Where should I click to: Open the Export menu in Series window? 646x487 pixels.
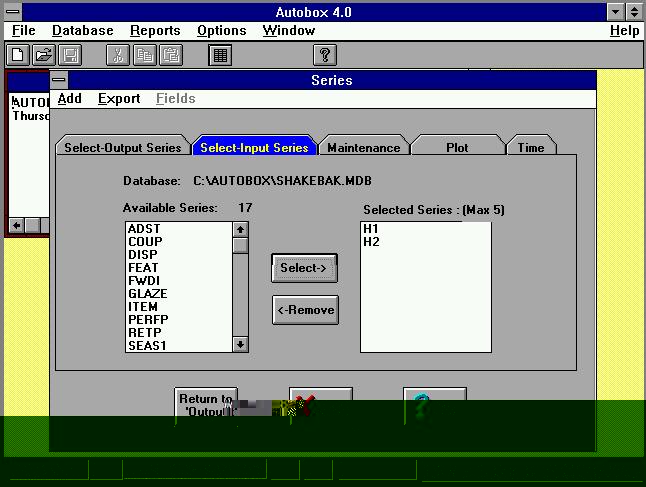pyautogui.click(x=119, y=98)
